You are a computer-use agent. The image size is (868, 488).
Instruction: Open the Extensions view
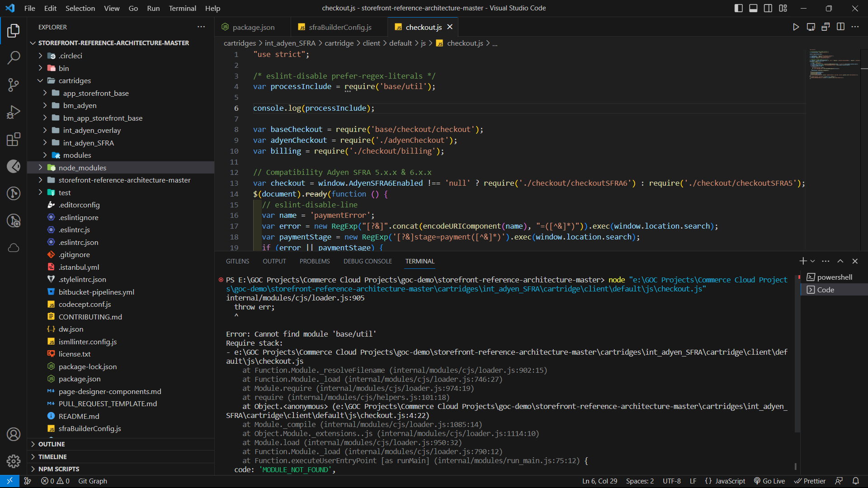pyautogui.click(x=14, y=139)
